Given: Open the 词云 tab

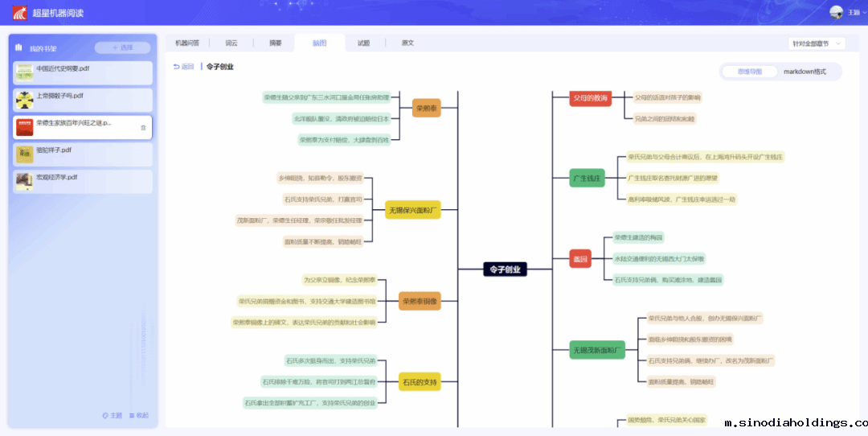Looking at the screenshot, I should click(x=231, y=43).
